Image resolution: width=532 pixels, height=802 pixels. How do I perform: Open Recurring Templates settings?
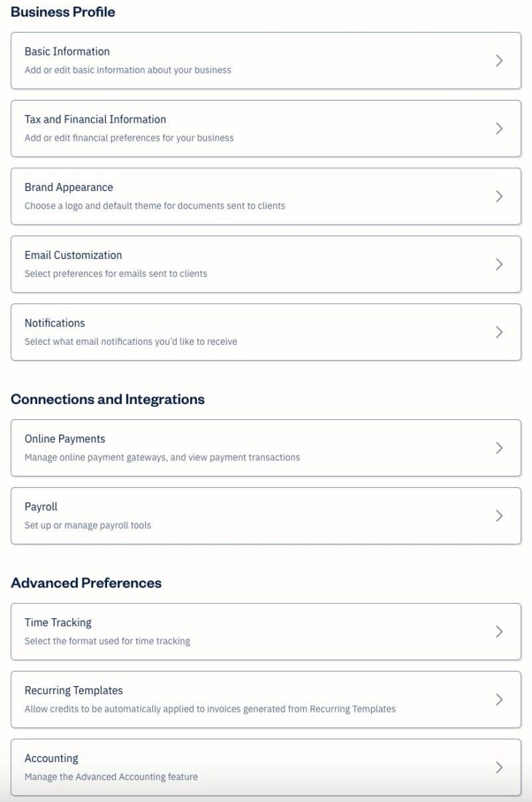coord(266,699)
